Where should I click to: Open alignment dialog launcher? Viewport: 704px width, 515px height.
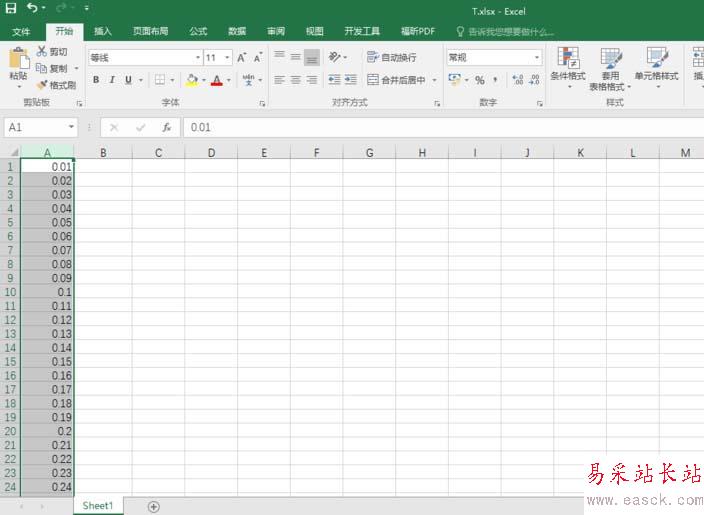[437, 104]
